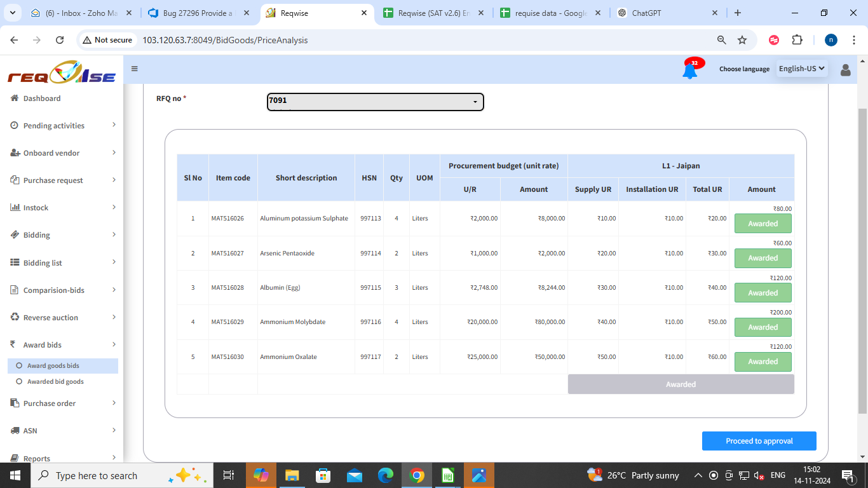Click the Purchase order folder icon

[x=15, y=403]
